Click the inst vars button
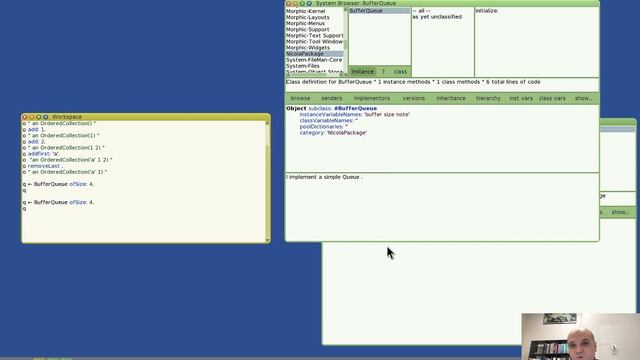This screenshot has height=360, width=640. tap(521, 98)
